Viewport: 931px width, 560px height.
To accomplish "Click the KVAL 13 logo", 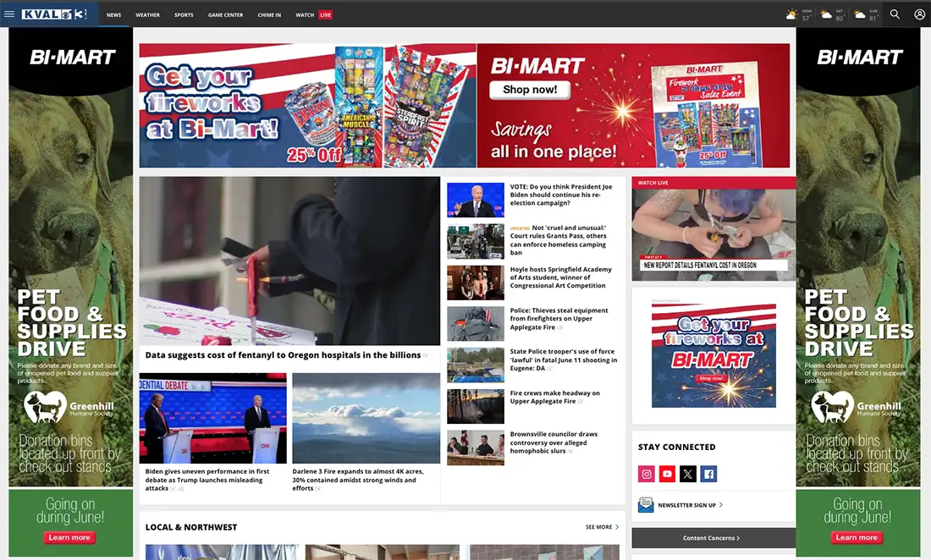I will 54,14.
